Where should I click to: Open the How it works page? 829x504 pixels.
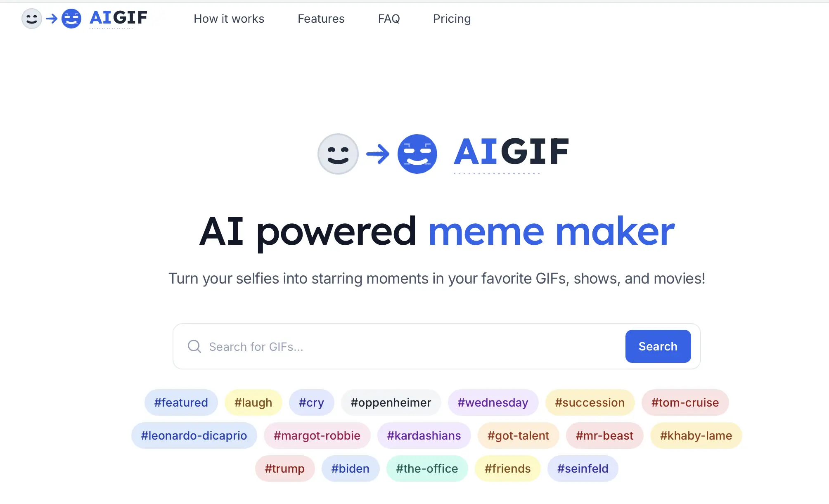click(x=229, y=18)
